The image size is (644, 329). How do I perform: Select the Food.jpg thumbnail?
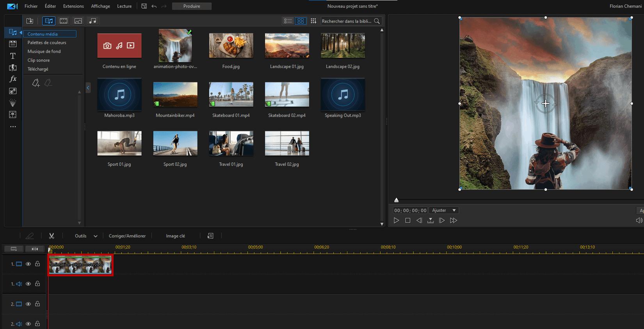tap(231, 45)
